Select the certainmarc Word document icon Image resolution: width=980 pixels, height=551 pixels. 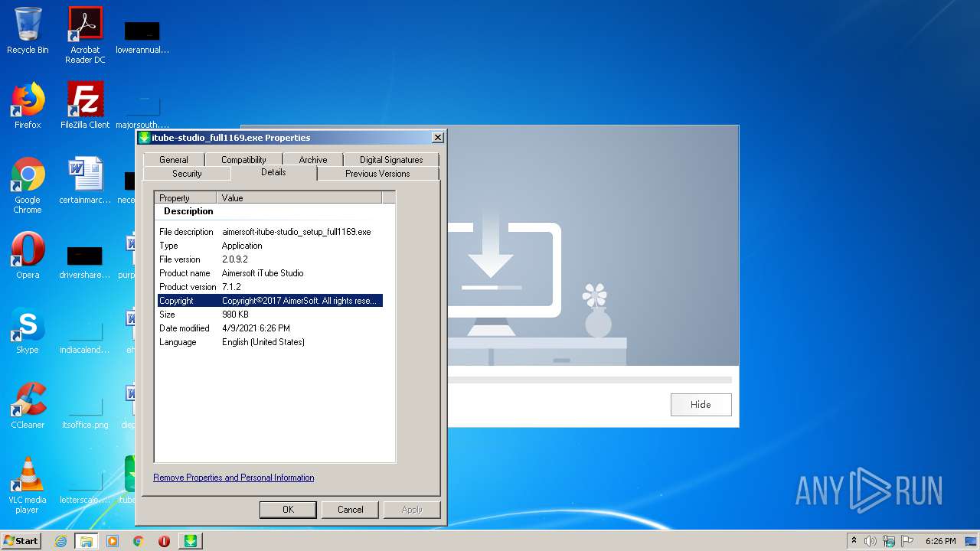(x=85, y=181)
